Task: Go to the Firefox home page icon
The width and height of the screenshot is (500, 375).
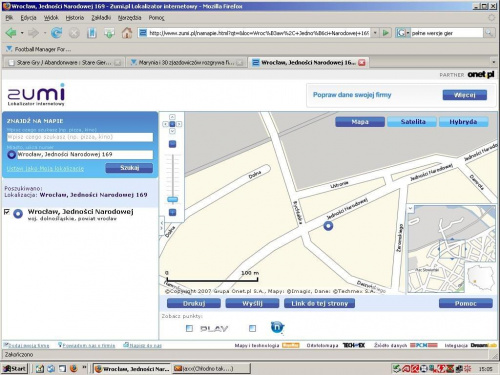Action: coord(127,33)
